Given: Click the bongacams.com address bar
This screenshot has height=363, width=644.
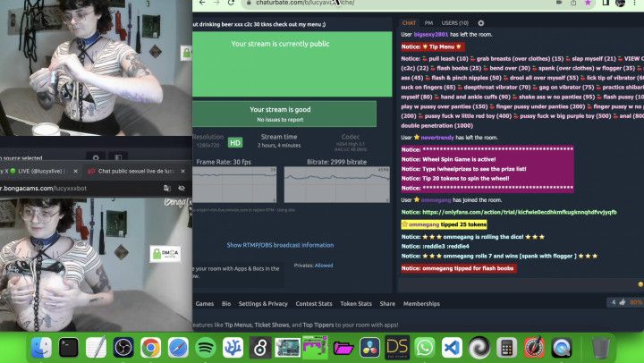Looking at the screenshot, I should (x=43, y=188).
